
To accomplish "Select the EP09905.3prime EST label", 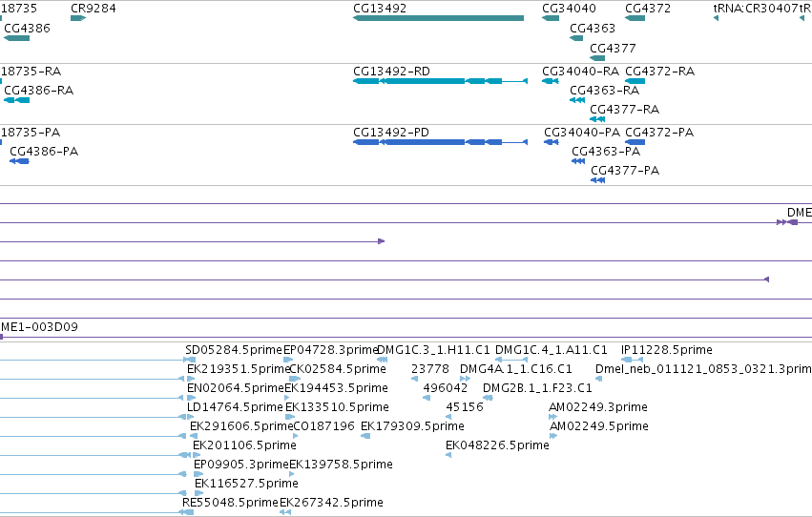I will 241,465.
